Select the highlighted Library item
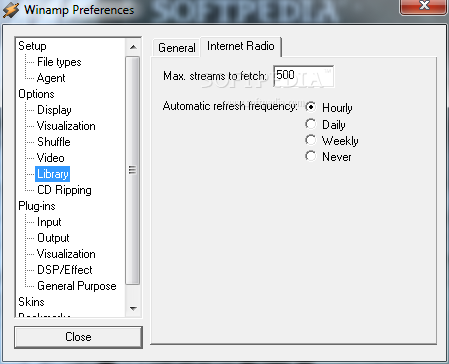The image size is (449, 364). click(53, 174)
